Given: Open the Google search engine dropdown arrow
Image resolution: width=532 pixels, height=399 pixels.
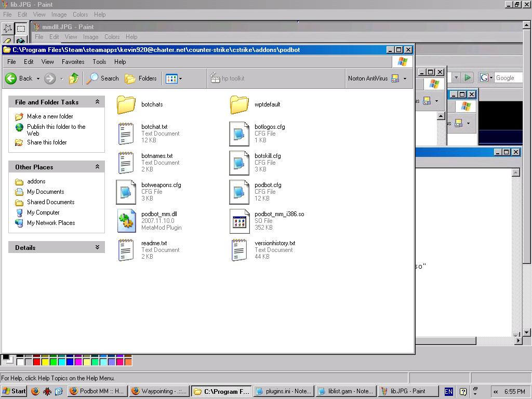Looking at the screenshot, I should click(491, 78).
